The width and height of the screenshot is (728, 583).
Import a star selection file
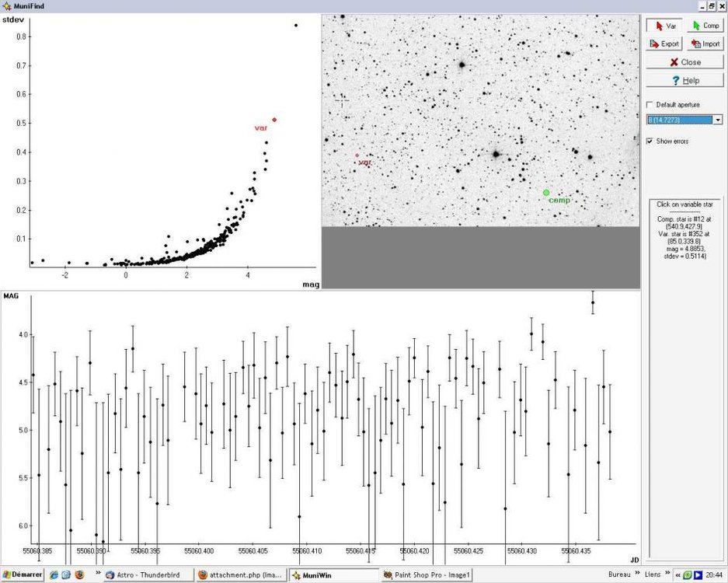(x=705, y=44)
